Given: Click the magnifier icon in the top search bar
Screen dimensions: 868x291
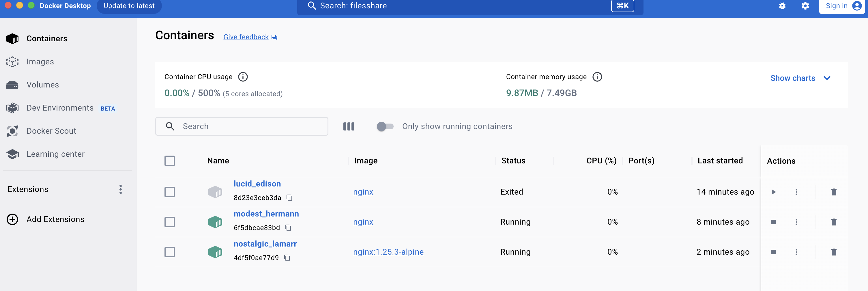Looking at the screenshot, I should pos(312,6).
